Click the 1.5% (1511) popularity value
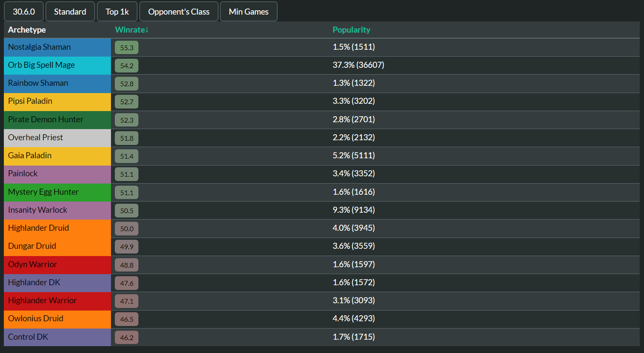 354,47
